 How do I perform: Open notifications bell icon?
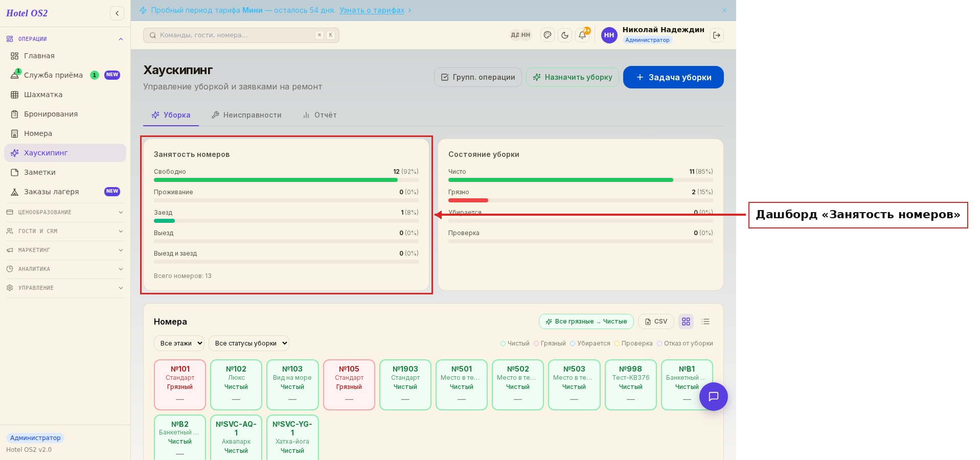coord(582,35)
